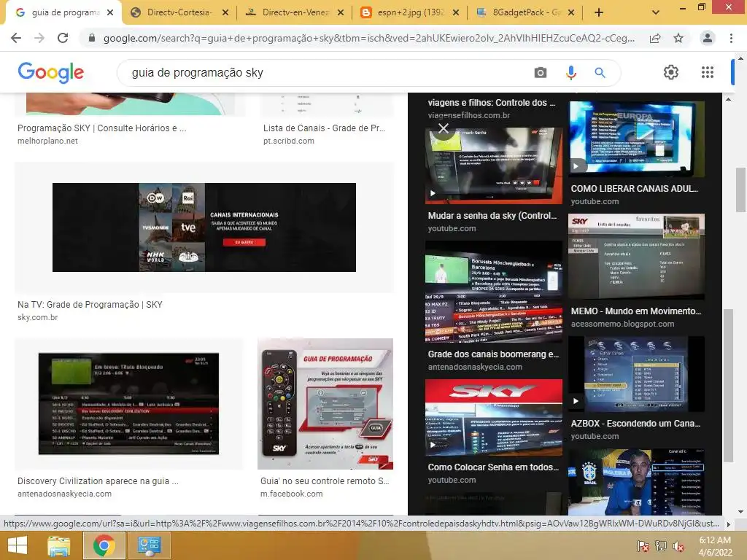Open the Windows Start button

tap(18, 545)
